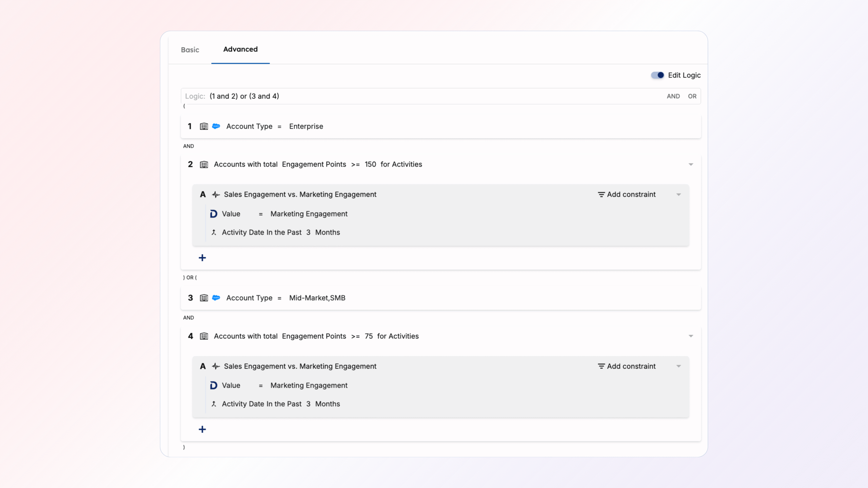
Task: Open dropdown arrow beside rule 2 Add constraint
Action: click(678, 195)
